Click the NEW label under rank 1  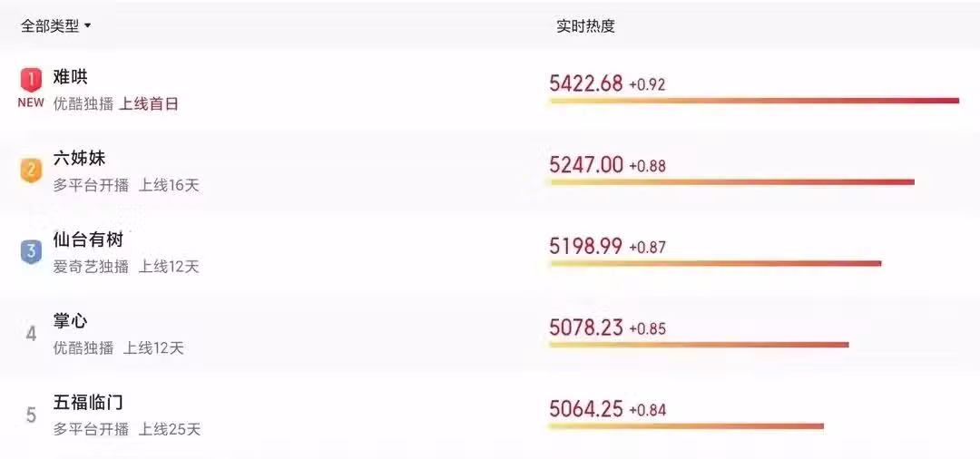pos(31,103)
